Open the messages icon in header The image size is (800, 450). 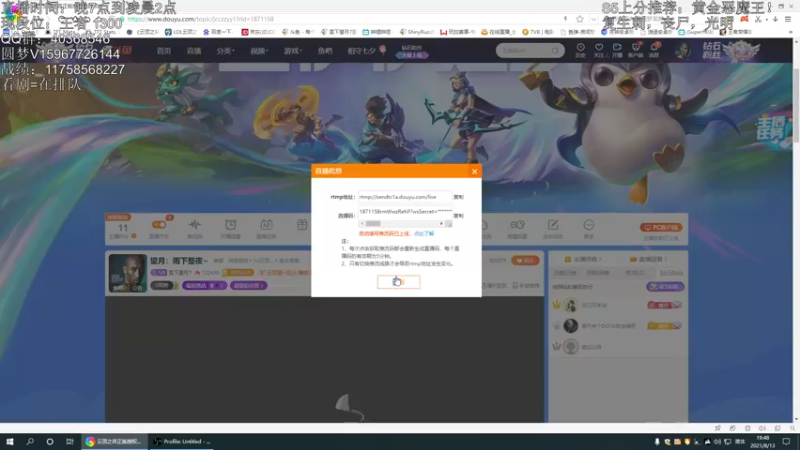tap(654, 49)
